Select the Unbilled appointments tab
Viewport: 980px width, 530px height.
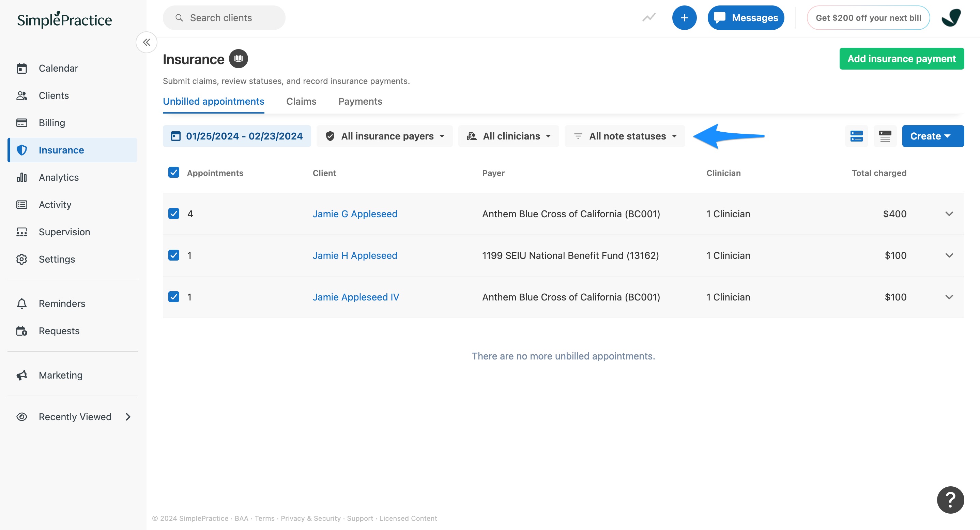click(x=213, y=101)
